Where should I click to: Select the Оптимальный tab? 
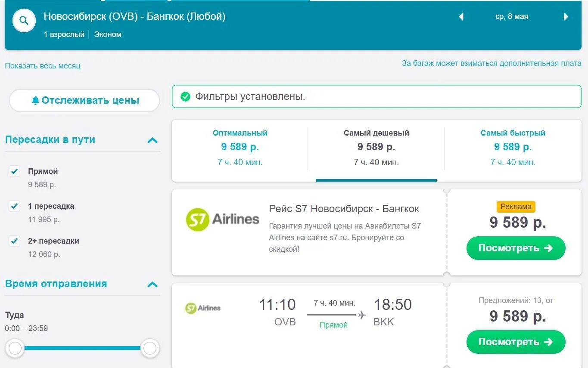tap(240, 148)
